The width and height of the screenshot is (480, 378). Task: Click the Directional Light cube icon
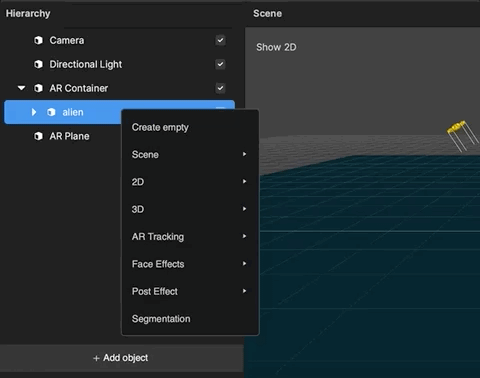[38, 64]
